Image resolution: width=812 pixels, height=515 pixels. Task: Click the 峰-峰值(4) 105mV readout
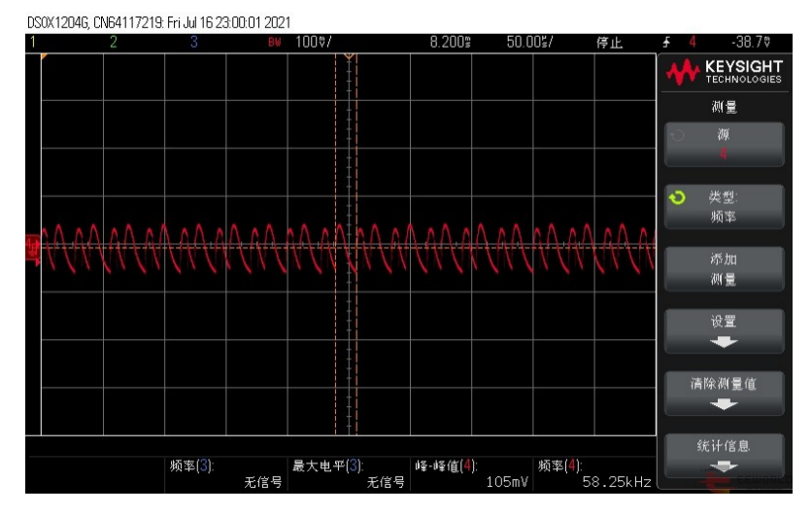[x=471, y=473]
